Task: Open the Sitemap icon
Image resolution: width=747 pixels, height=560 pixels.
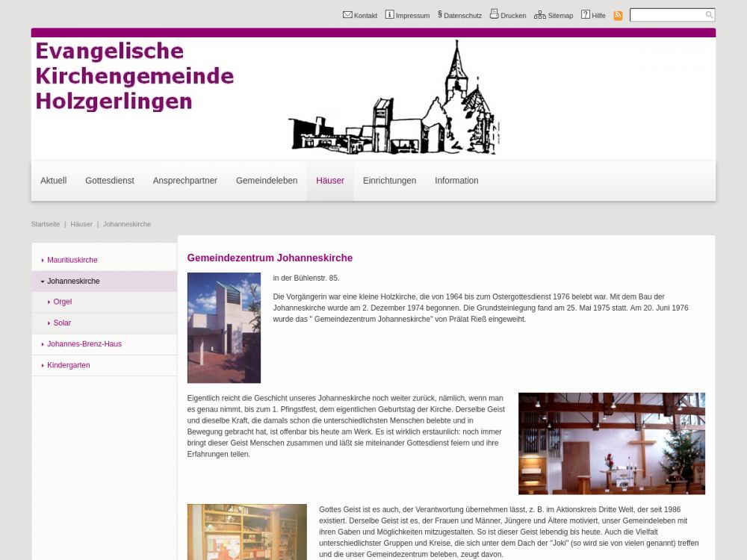Action: pyautogui.click(x=539, y=15)
